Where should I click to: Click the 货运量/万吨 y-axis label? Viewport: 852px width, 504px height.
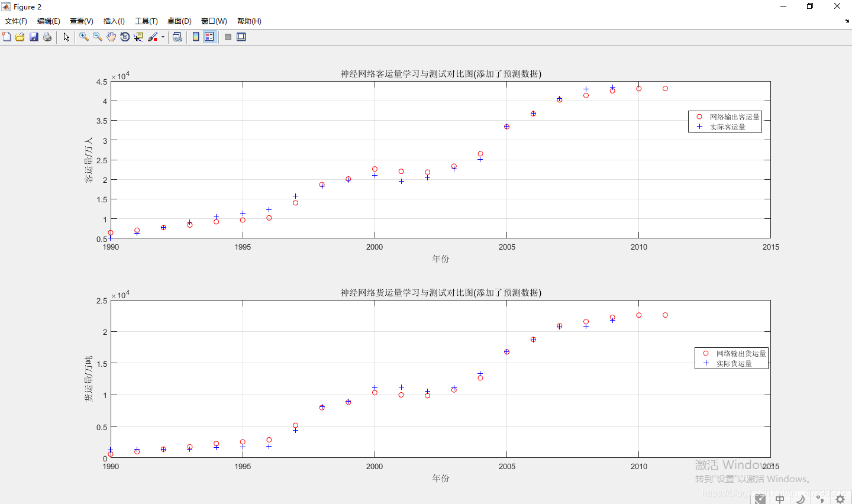point(89,379)
